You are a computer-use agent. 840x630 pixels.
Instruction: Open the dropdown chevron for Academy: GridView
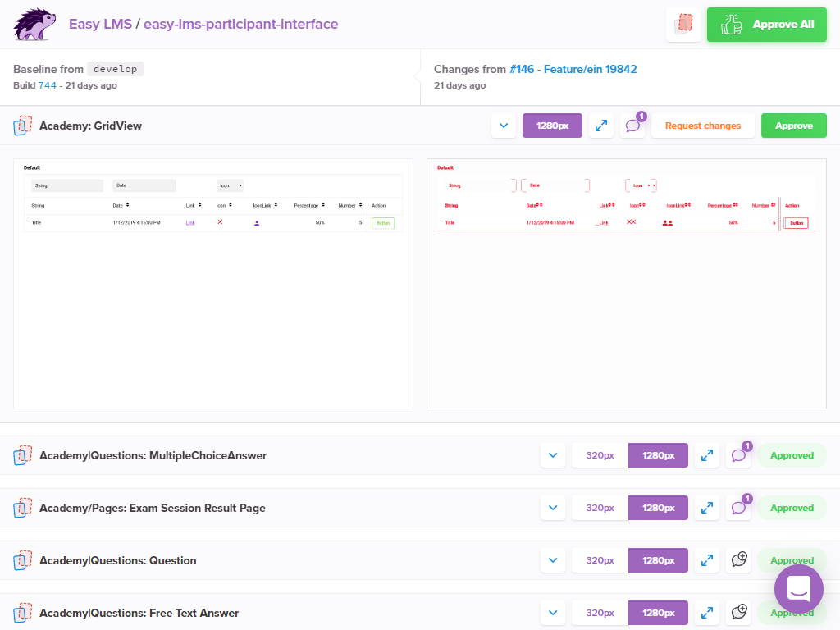[504, 126]
